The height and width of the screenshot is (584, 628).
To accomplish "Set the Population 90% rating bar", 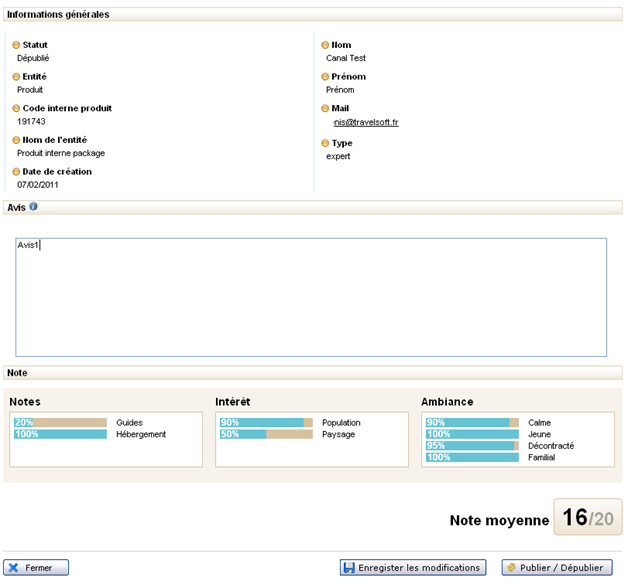I will [x=266, y=423].
